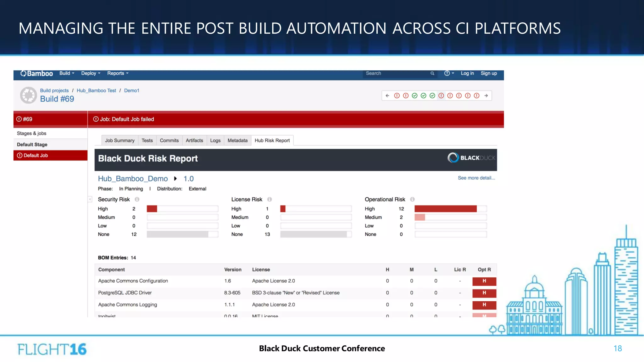The height and width of the screenshot is (362, 644).
Task: Open version 1.0 link
Action: (189, 179)
